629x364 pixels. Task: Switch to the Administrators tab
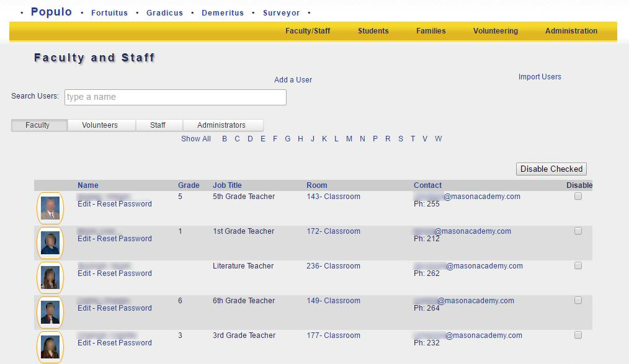coord(221,125)
